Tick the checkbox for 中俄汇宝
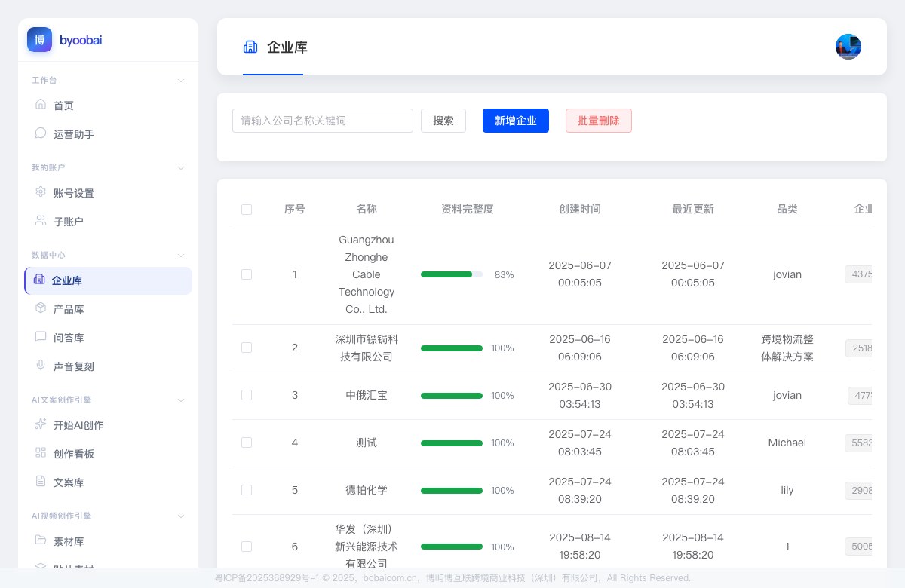Screen dimensions: 905x588 point(247,395)
